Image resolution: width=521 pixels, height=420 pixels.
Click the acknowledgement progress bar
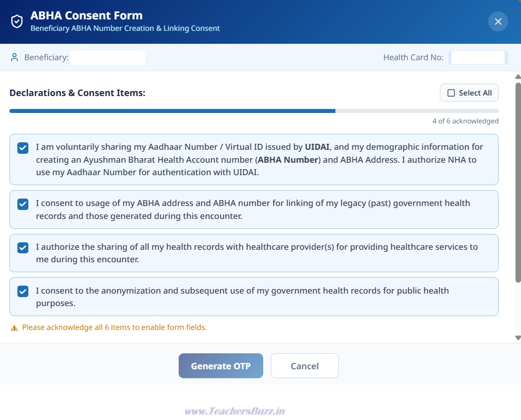(254, 111)
